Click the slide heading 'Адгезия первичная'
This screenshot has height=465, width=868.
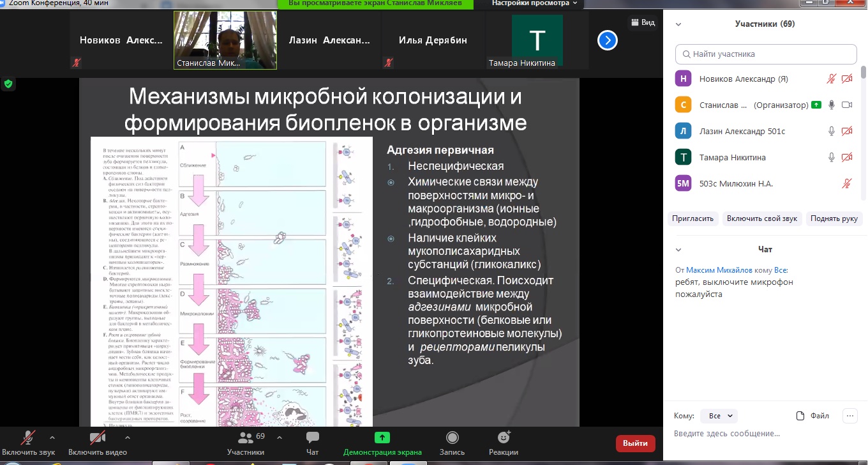click(x=440, y=151)
